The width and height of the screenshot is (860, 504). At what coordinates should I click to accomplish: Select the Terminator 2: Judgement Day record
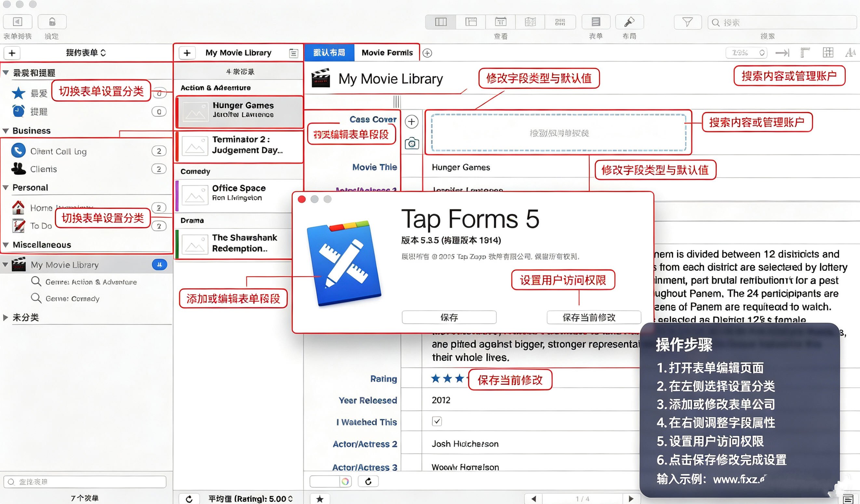pos(239,147)
